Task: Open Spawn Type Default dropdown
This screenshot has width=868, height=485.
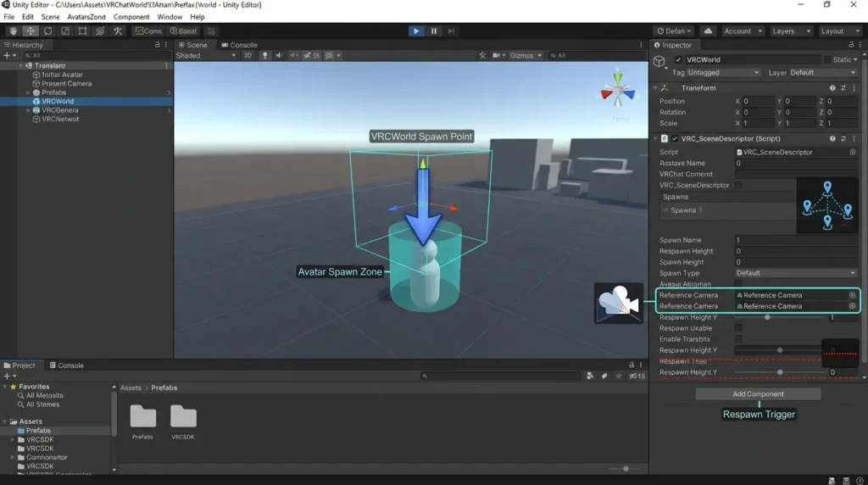Action: 795,273
